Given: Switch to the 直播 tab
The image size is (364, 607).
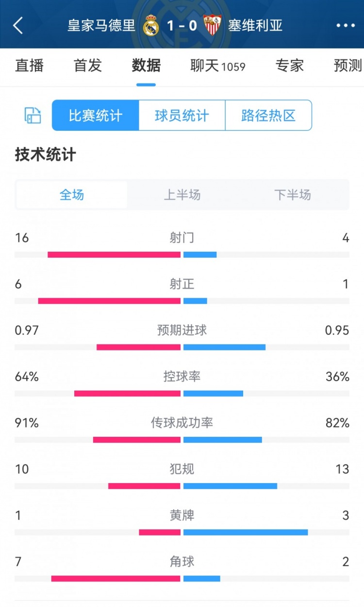Looking at the screenshot, I should [x=30, y=66].
